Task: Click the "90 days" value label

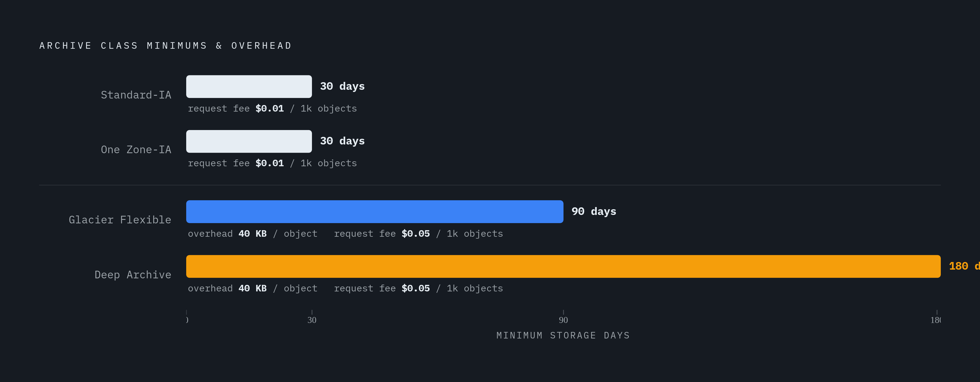Action: 593,211
